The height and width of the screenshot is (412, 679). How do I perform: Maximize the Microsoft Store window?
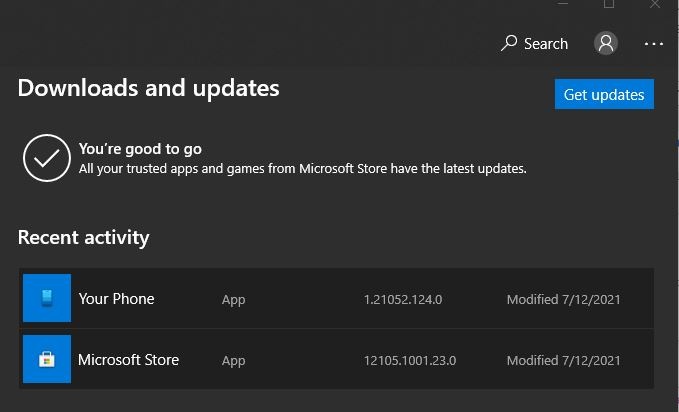[609, 4]
